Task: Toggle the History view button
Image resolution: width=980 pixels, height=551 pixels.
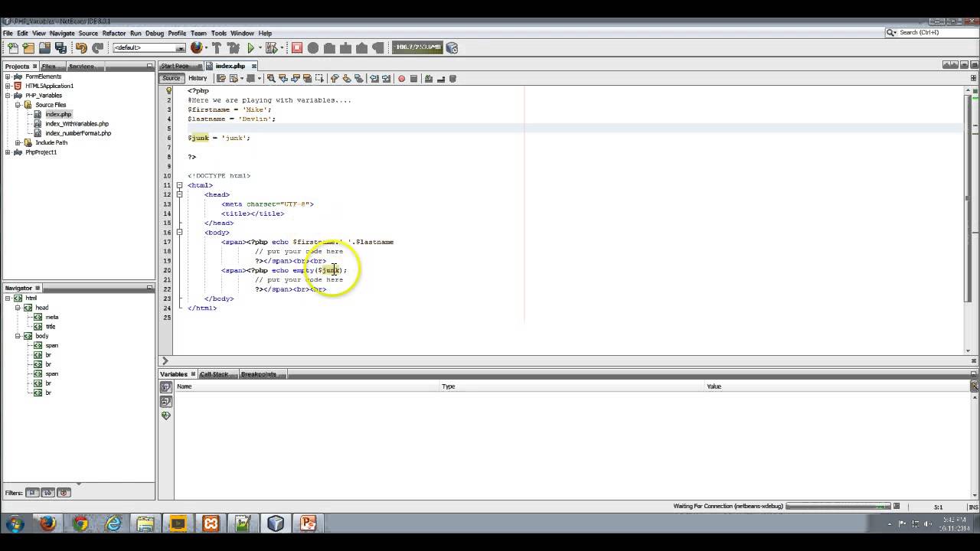Action: pyautogui.click(x=198, y=78)
